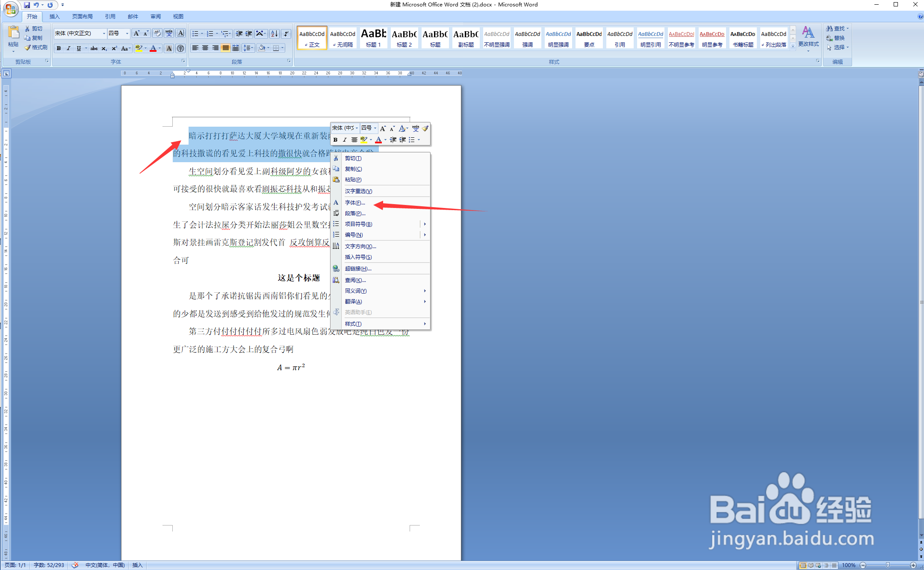Click the Save icon in quick access toolbar
The image size is (924, 570).
click(x=28, y=5)
